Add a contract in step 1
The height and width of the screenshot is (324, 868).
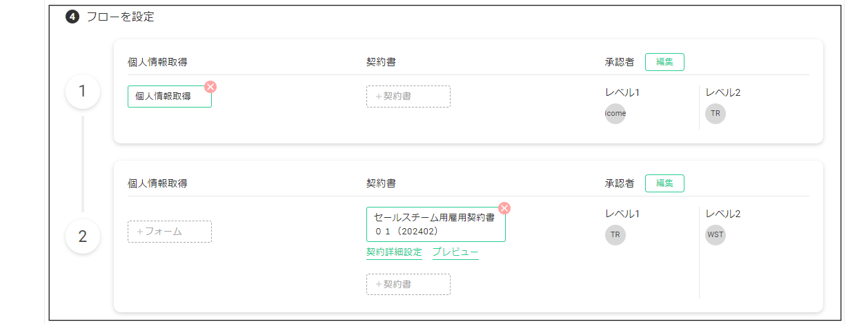pos(408,97)
